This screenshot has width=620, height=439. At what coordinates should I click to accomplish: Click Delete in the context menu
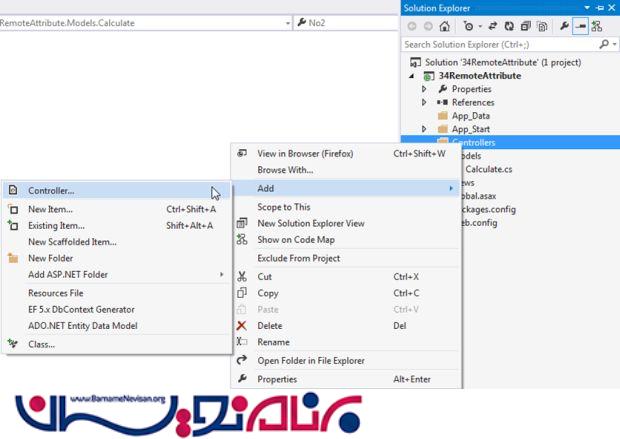click(x=270, y=325)
